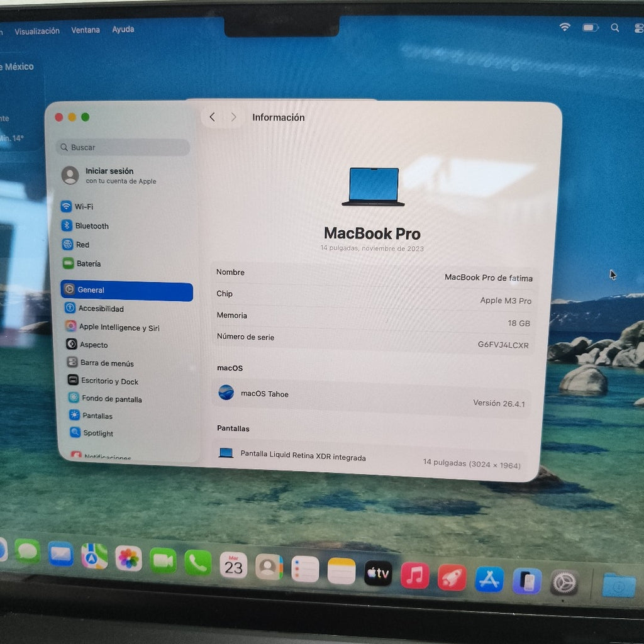Image resolution: width=644 pixels, height=644 pixels.
Task: Open System Settings gear in Dock
Action: coord(564,583)
